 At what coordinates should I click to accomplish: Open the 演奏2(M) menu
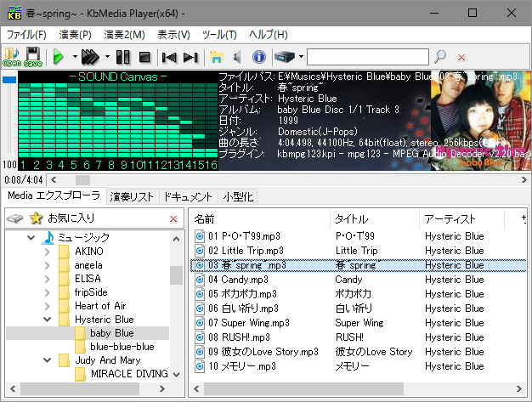click(124, 35)
